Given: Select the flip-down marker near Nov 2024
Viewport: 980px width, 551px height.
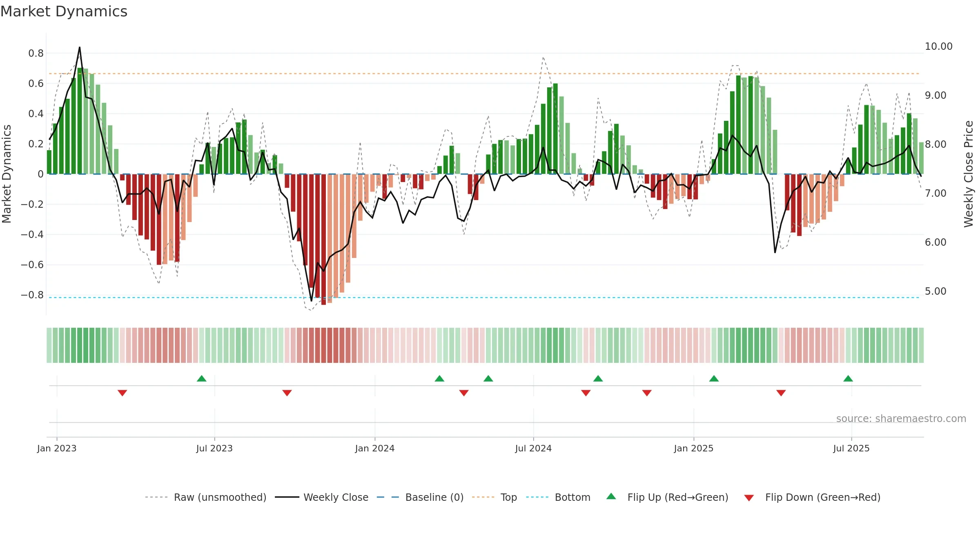Looking at the screenshot, I should (x=647, y=393).
